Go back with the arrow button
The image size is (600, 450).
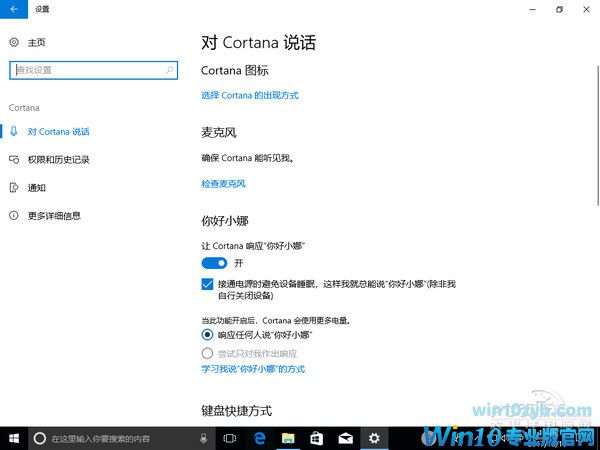pyautogui.click(x=14, y=9)
